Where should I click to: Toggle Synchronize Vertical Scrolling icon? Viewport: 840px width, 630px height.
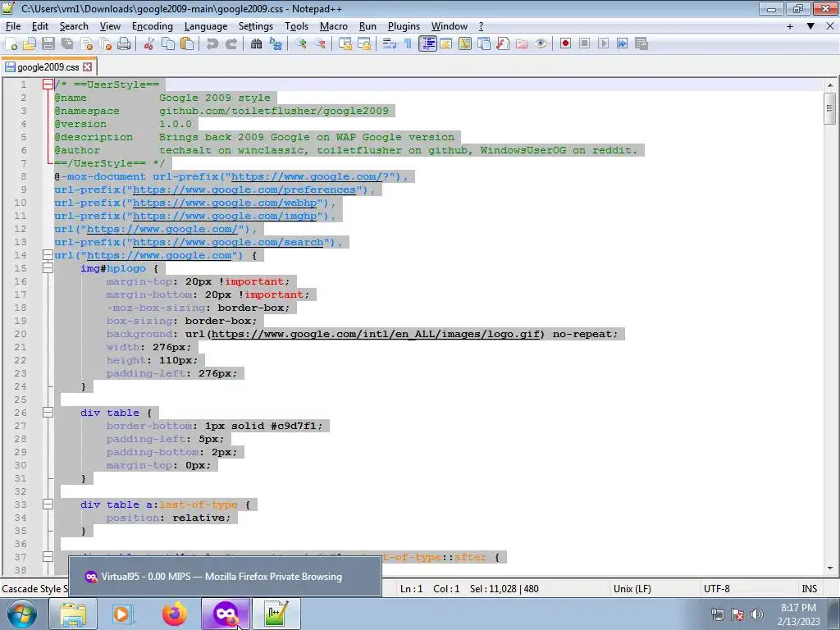345,44
